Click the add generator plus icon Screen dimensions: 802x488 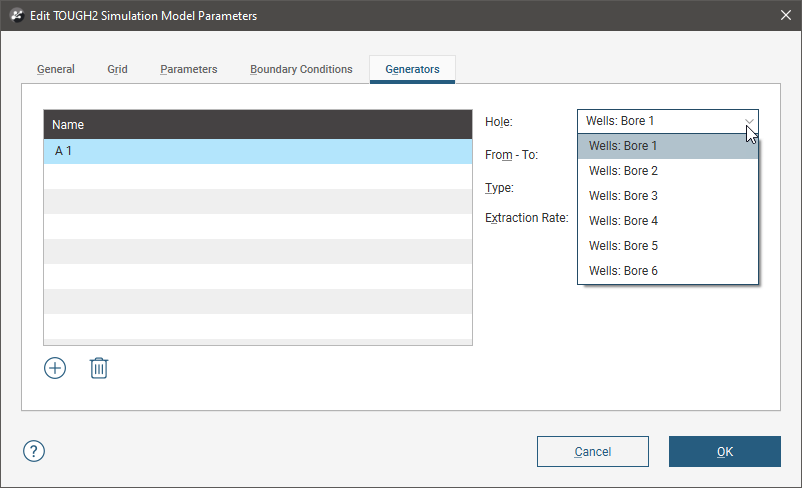click(x=55, y=368)
